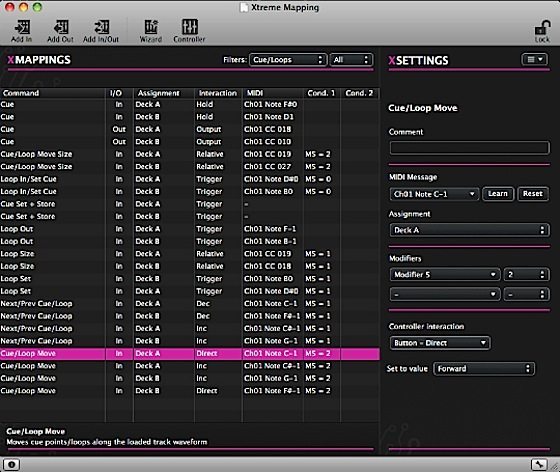Screen dimensions: 560x472
Task: Open the All filter dropdown
Action: click(351, 60)
